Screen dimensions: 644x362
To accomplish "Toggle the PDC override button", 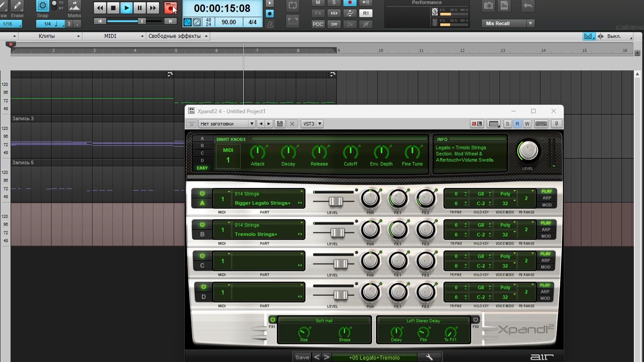I will 318,24.
